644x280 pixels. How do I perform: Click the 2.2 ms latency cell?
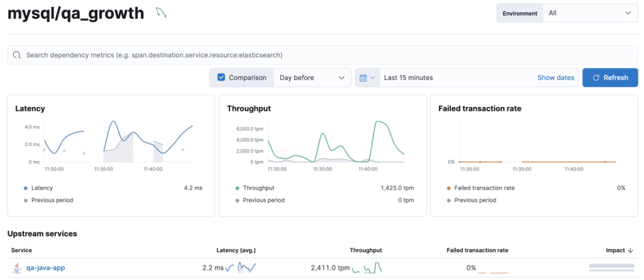213,268
